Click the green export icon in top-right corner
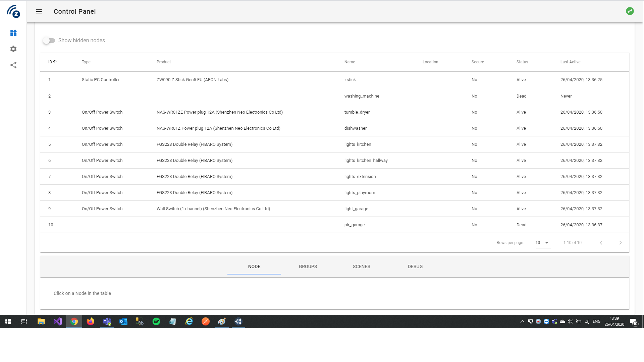 click(630, 11)
